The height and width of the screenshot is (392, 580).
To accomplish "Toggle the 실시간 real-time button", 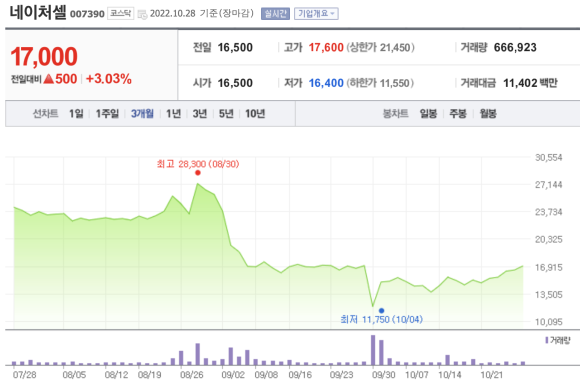I will (x=275, y=14).
